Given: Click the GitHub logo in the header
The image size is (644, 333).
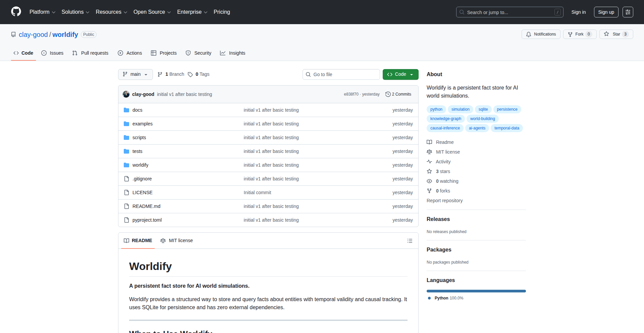Looking at the screenshot, I should click(x=16, y=12).
